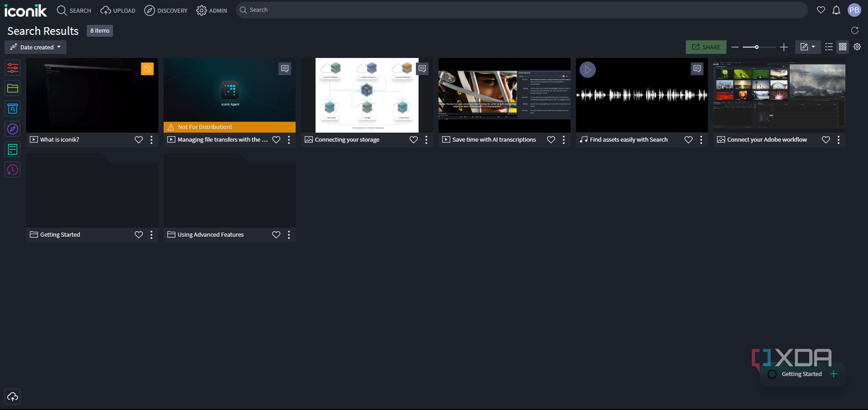Open the Getting Started progress widget
Viewport: 868px width, 410px height.
(x=802, y=374)
